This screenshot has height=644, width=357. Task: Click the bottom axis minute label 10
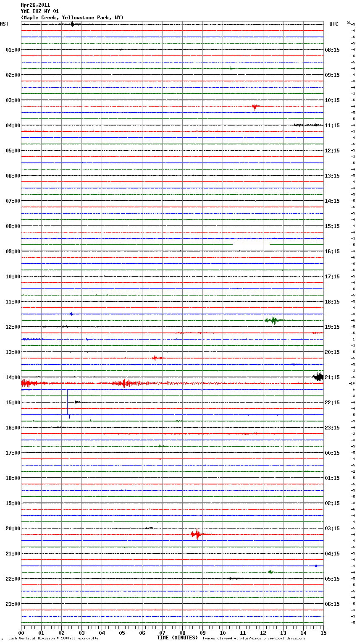pyautogui.click(x=223, y=633)
